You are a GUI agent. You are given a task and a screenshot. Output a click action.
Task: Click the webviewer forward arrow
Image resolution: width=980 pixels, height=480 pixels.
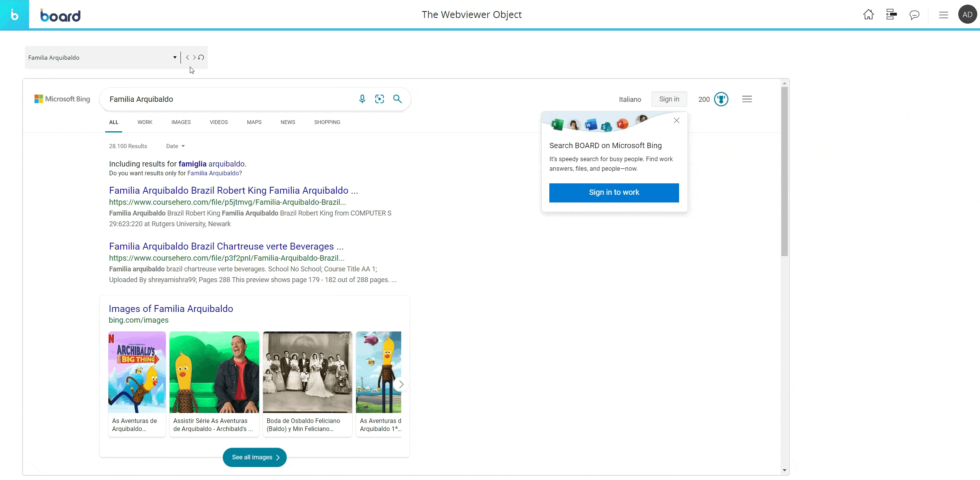(194, 57)
